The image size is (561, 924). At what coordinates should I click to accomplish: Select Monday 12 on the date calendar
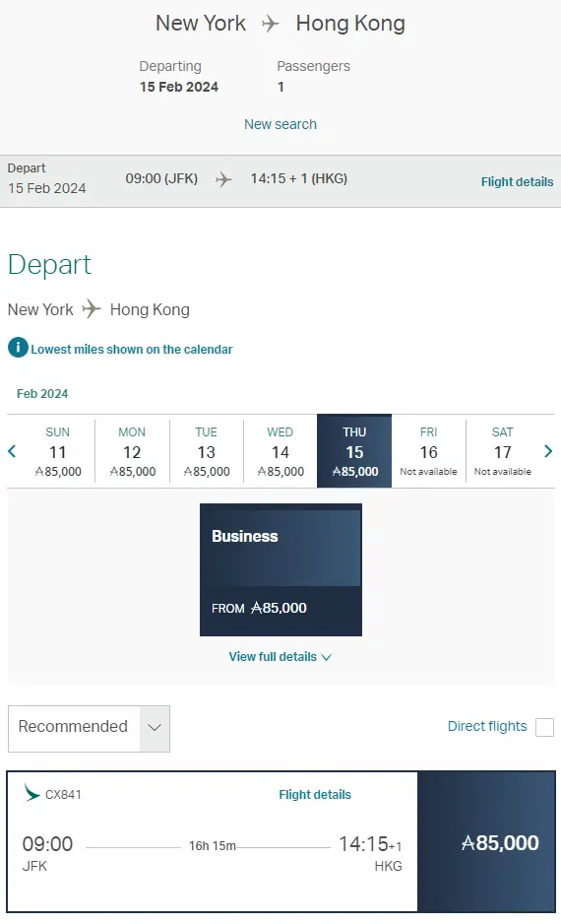pyautogui.click(x=132, y=451)
